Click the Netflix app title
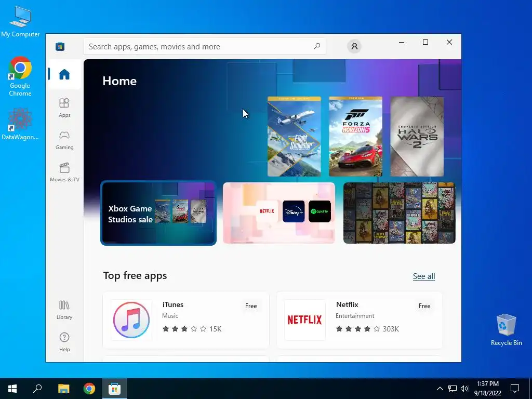The height and width of the screenshot is (399, 532). (x=347, y=304)
